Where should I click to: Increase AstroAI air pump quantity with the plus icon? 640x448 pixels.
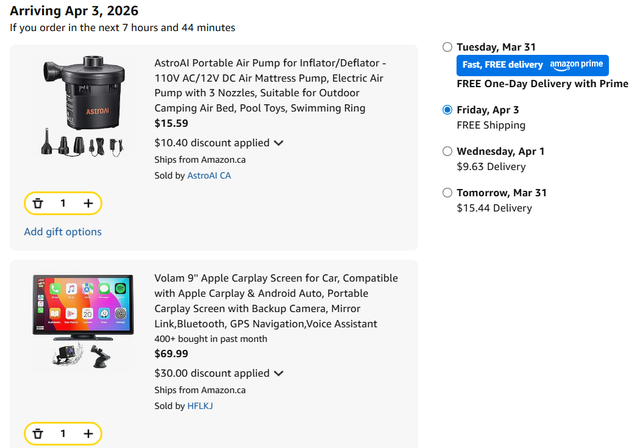tap(88, 203)
